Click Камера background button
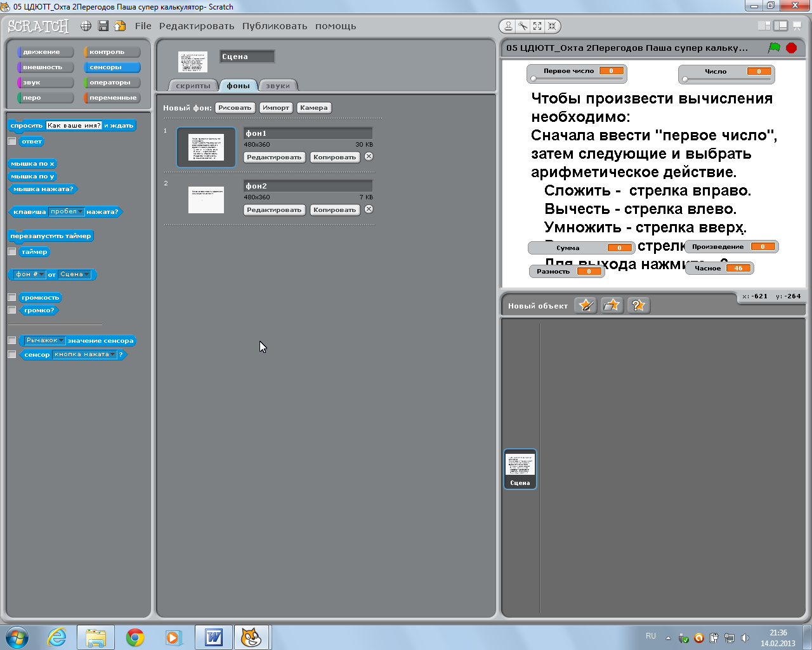The height and width of the screenshot is (650, 812). 314,108
